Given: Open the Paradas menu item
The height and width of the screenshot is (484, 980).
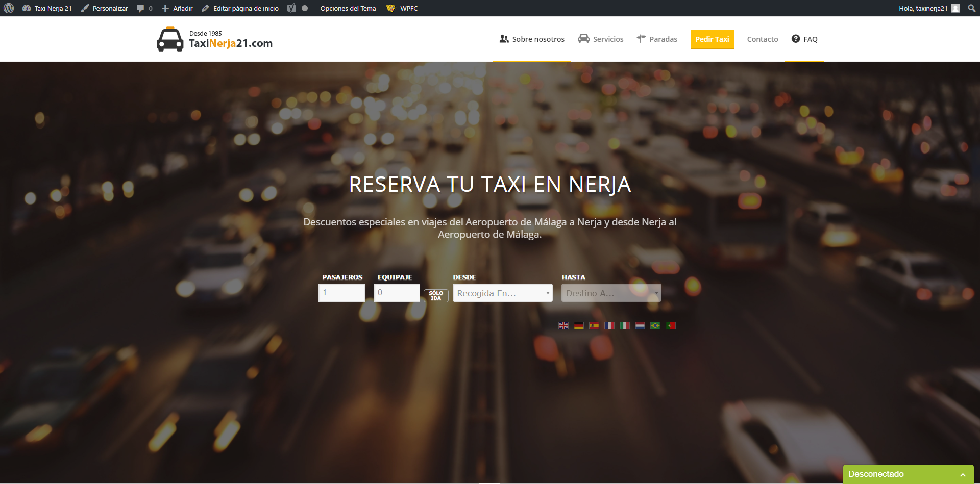Looking at the screenshot, I should pos(663,39).
